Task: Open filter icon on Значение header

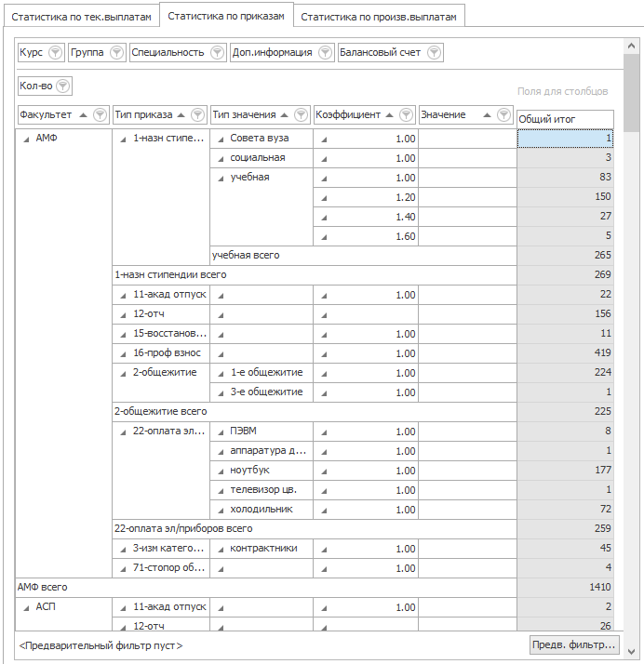Action: pyautogui.click(x=503, y=114)
